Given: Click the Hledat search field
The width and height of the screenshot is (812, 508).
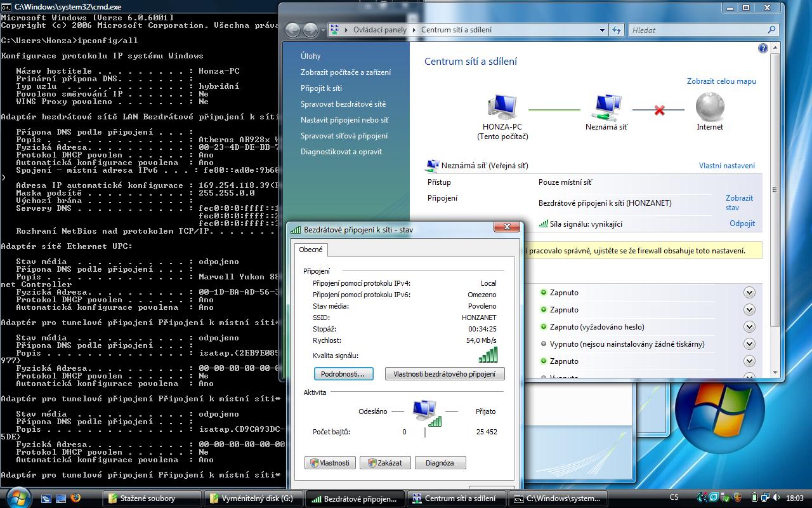Looking at the screenshot, I should tap(698, 30).
